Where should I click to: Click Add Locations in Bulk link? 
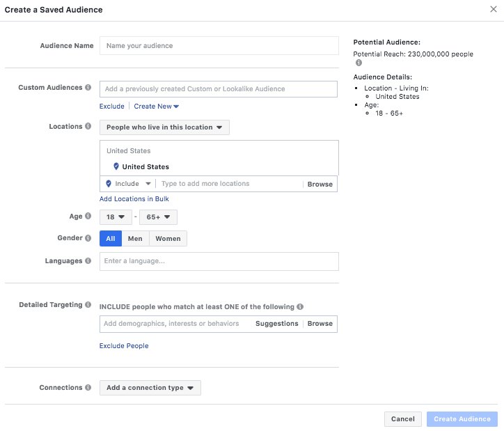[134, 199]
